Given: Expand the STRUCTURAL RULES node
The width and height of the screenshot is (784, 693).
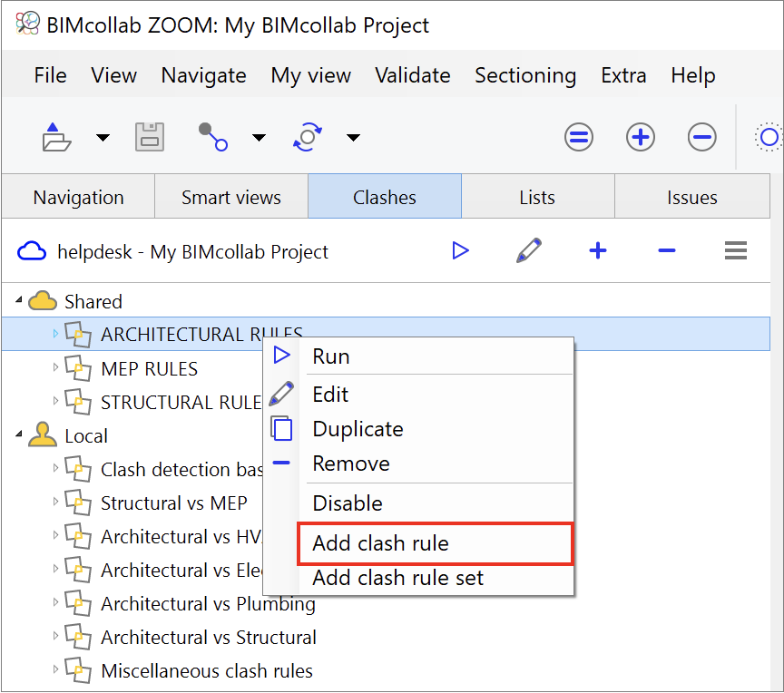Looking at the screenshot, I should click(x=55, y=401).
